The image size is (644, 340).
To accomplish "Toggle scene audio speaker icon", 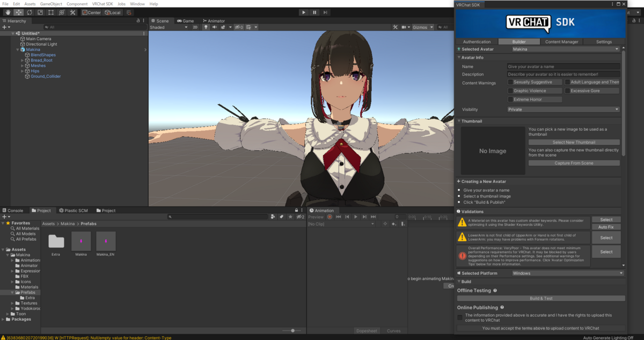I will pyautogui.click(x=214, y=27).
